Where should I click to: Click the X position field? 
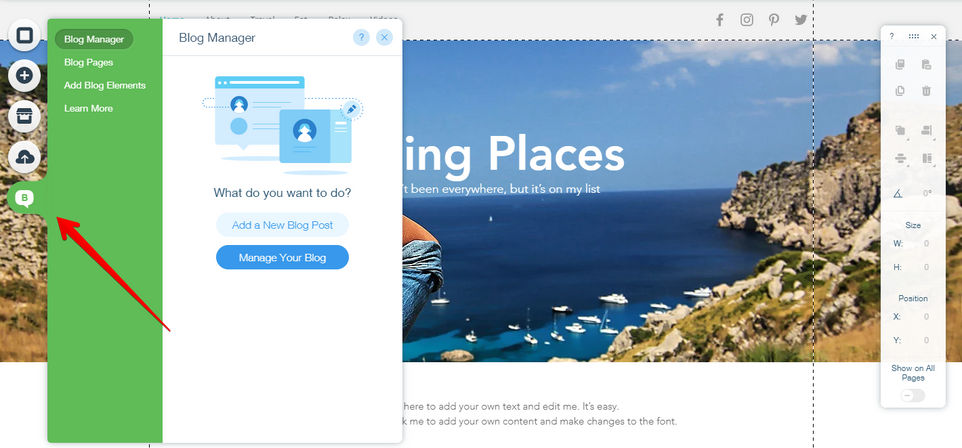[x=925, y=317]
